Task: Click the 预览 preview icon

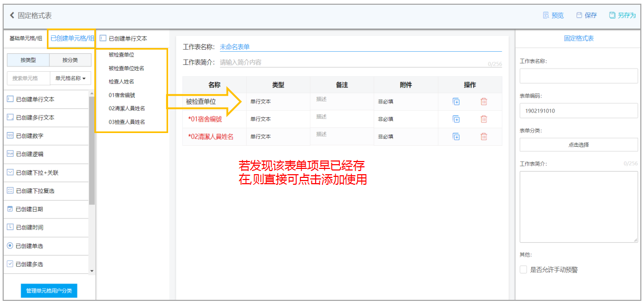Action: tap(546, 15)
